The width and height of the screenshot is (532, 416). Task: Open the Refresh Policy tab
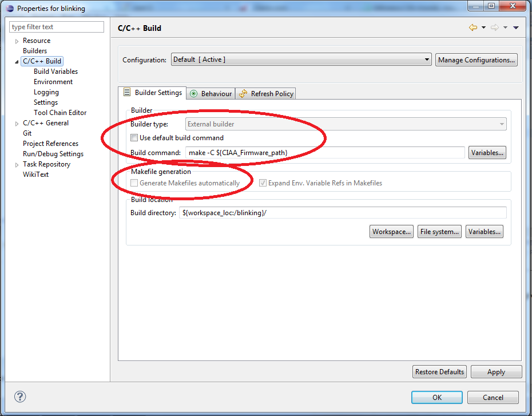click(x=265, y=94)
